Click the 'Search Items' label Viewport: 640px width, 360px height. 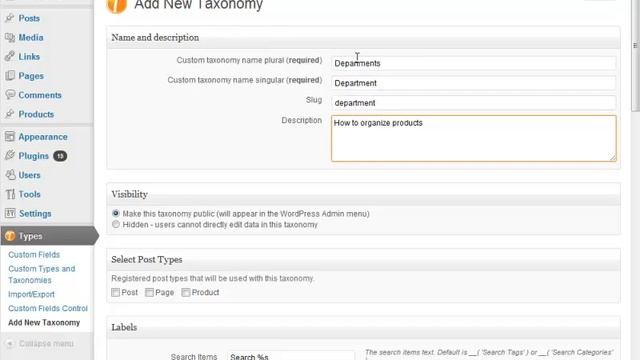pyautogui.click(x=194, y=356)
